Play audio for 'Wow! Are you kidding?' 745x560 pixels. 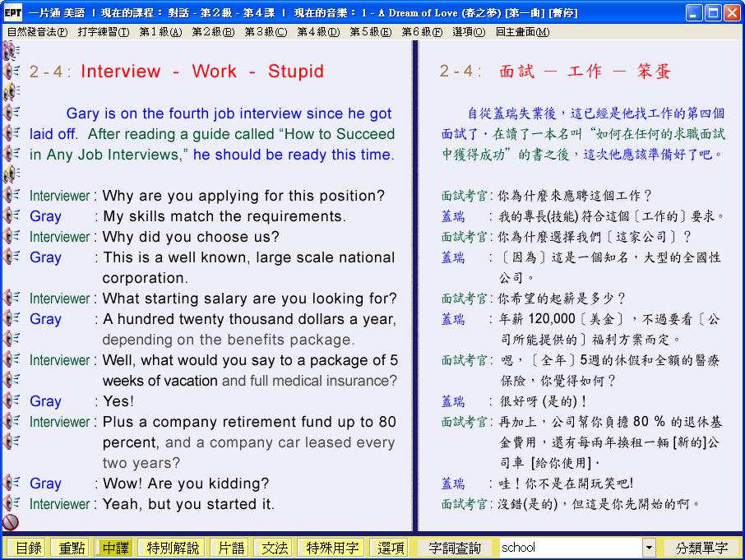tap(12, 483)
